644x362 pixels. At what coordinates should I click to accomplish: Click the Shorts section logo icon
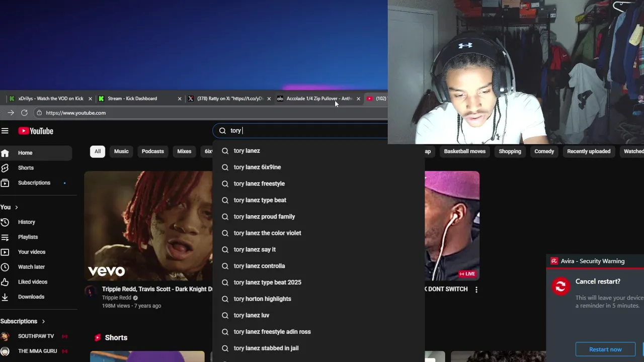click(97, 337)
